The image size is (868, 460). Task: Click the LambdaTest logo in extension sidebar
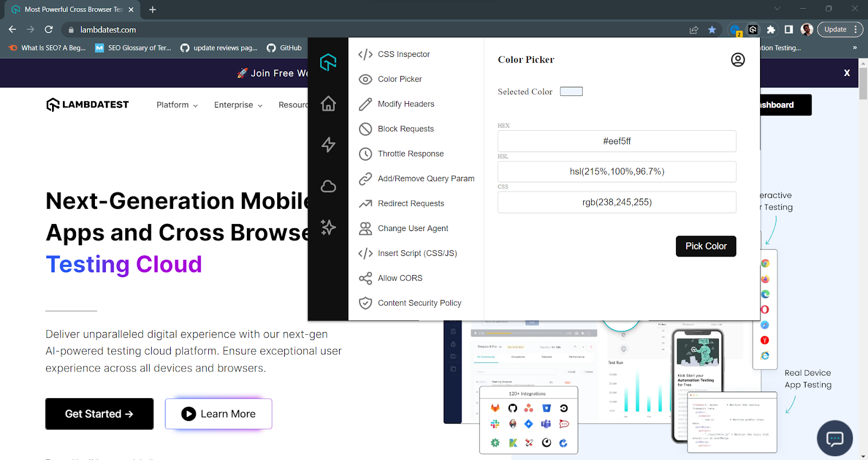pos(328,62)
